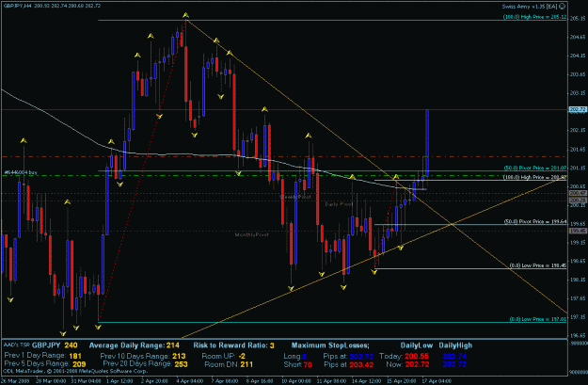Click the 'Prev 5 Days Range: 209' readout
Image resolution: width=588 pixels, height=385 pixels.
coord(45,364)
